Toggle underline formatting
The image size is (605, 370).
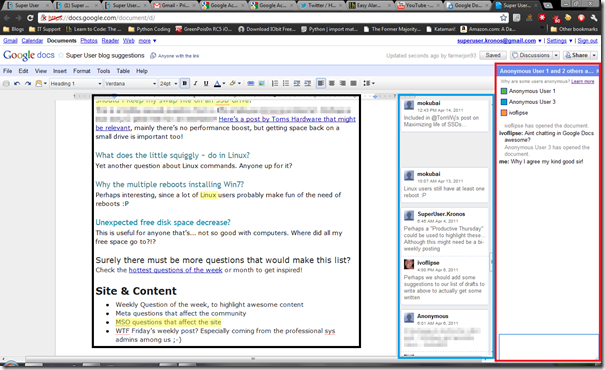coord(206,83)
